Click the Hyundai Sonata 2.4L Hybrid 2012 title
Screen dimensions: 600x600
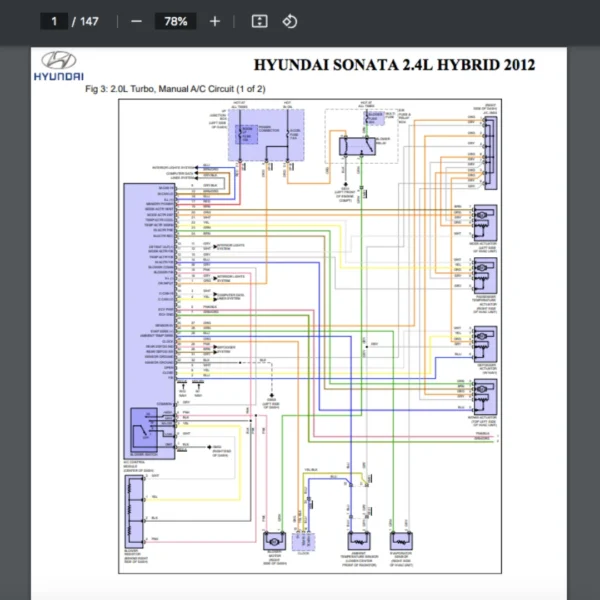(394, 65)
